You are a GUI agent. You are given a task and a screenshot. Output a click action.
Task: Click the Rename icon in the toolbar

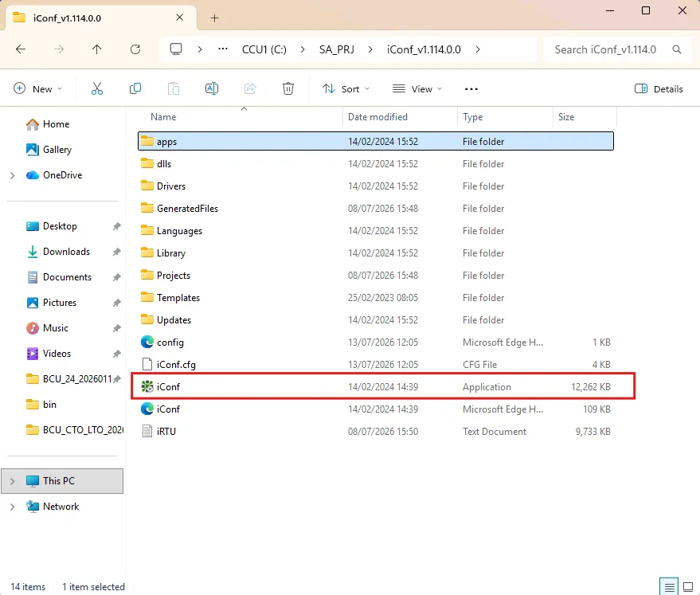[x=212, y=89]
